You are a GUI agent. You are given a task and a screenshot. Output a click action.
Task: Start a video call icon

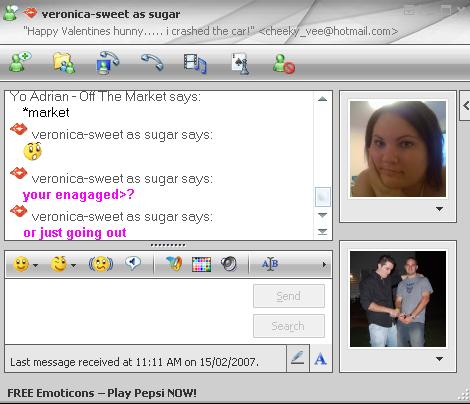pyautogui.click(x=107, y=63)
